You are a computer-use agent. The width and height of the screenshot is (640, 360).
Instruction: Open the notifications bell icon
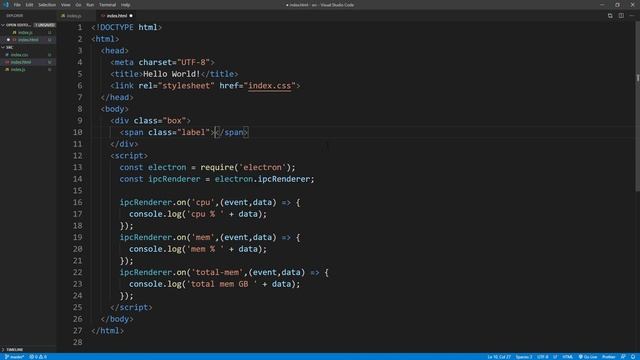click(633, 357)
